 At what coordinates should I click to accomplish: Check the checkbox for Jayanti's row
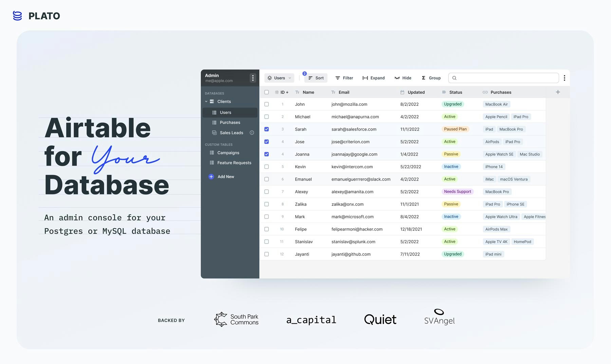pyautogui.click(x=266, y=254)
